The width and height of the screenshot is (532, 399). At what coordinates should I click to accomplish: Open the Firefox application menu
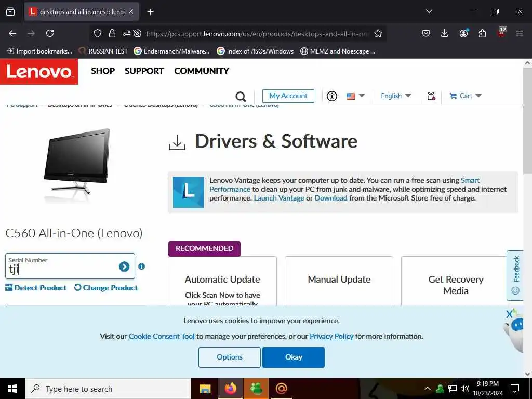point(519,33)
